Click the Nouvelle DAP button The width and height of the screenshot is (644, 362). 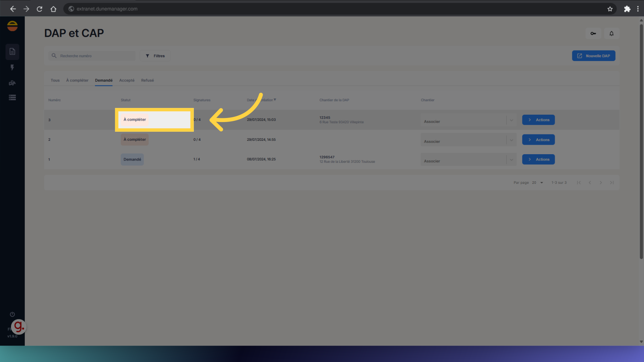(x=593, y=56)
